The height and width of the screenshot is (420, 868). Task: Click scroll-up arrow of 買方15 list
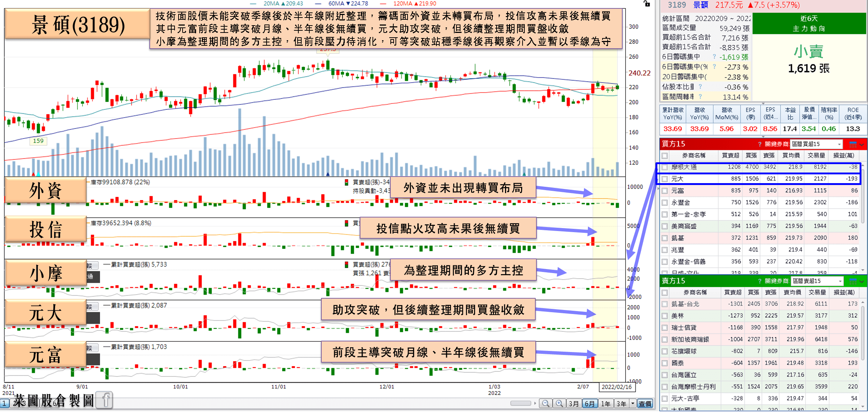tap(863, 165)
